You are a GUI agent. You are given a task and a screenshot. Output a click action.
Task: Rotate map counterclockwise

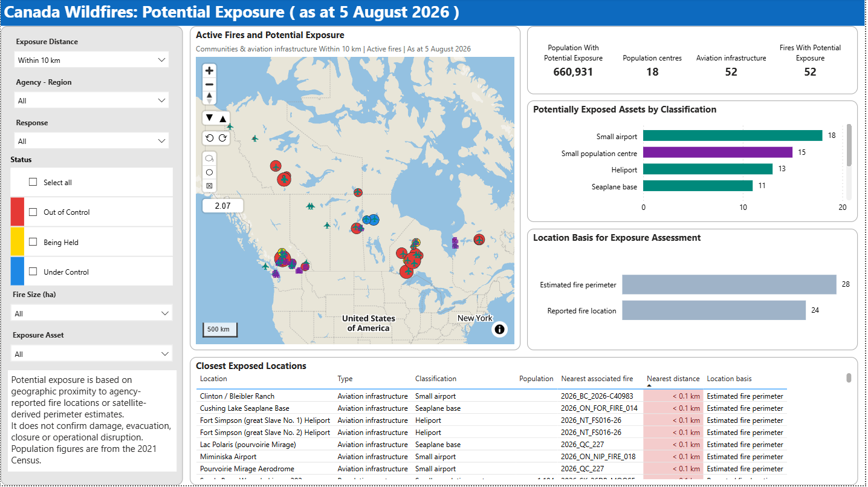click(210, 138)
